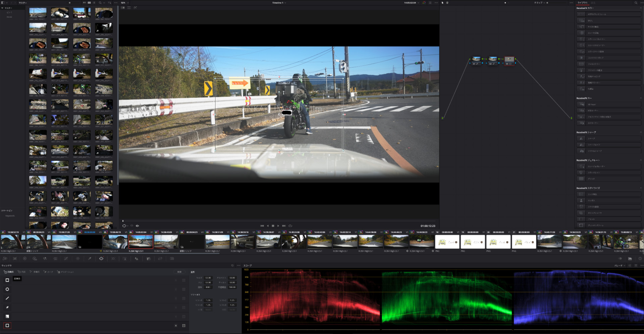Open the Qualifier eyedropper in the color toolbar
Image resolution: width=644 pixels, height=334 pixels.
90,259
